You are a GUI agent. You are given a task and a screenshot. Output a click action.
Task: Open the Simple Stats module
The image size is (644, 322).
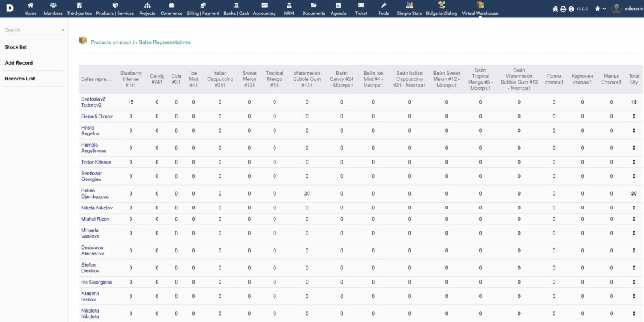coord(409,8)
